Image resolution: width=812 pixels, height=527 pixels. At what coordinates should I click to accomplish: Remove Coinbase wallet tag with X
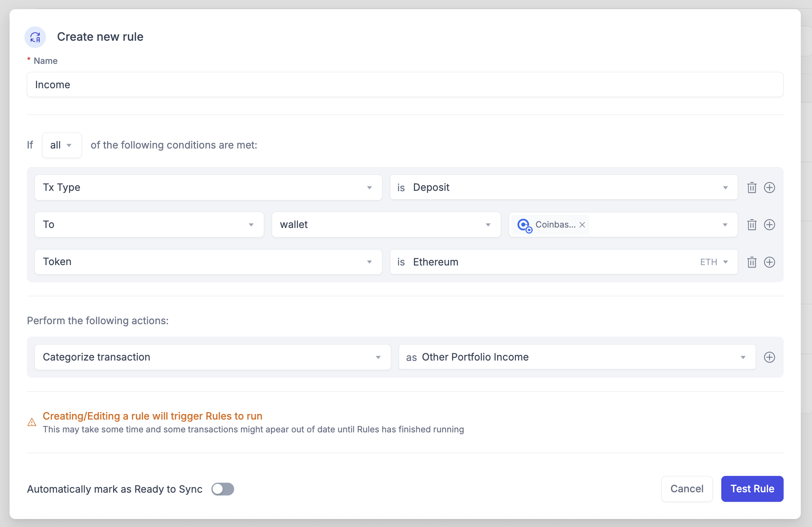coord(582,225)
